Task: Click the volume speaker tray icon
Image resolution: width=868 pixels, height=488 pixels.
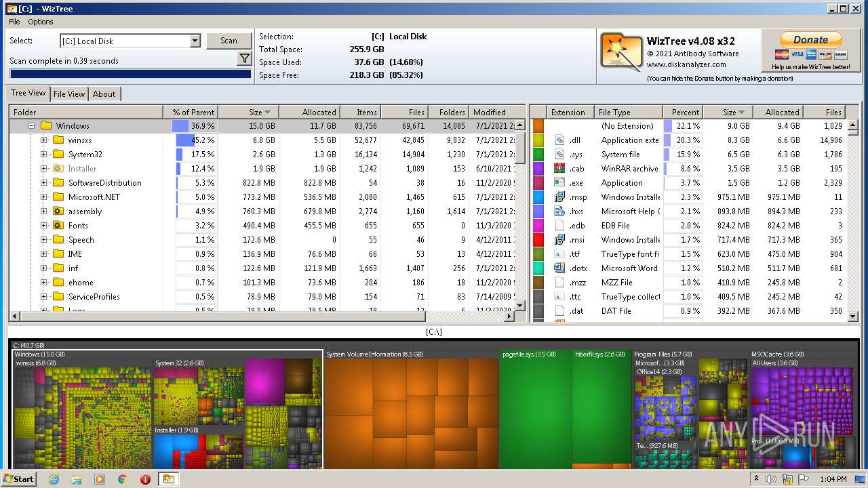Action: 771,479
